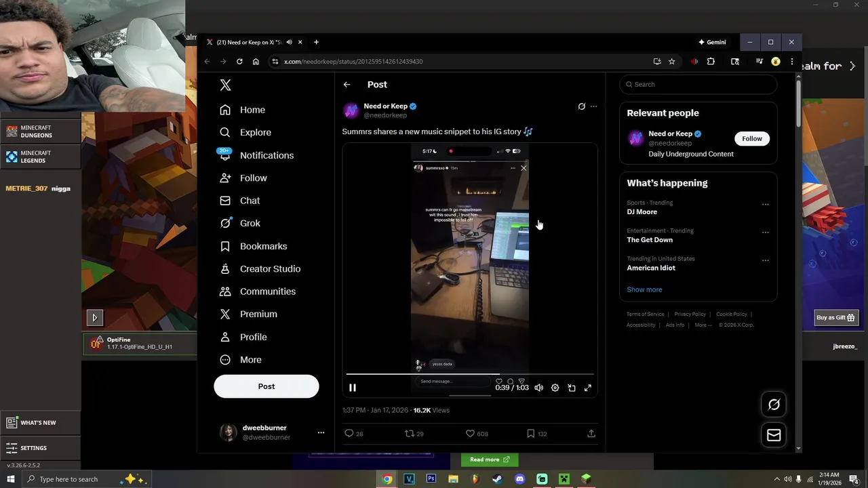Open options for DJ Moore trend
This screenshot has width=868, height=488.
click(766, 204)
